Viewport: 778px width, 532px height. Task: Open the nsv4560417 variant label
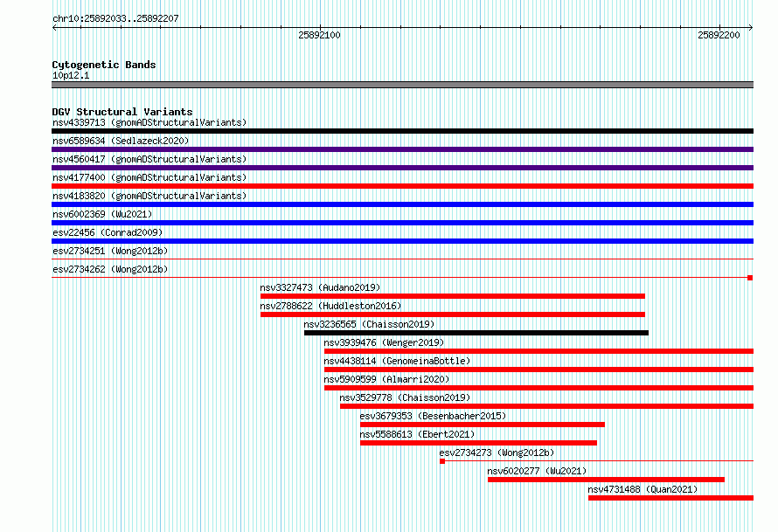point(149,159)
